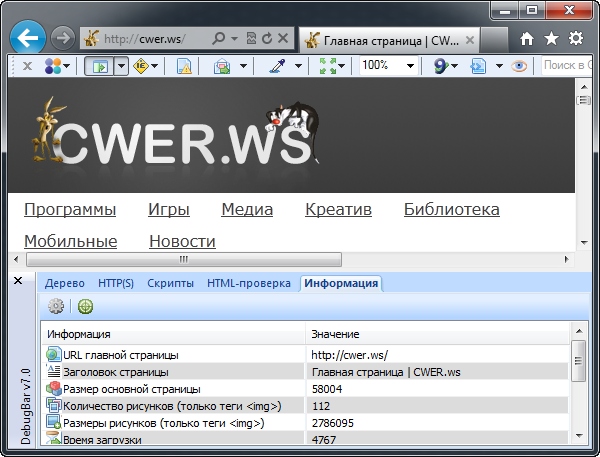Close the DebugBar panel with X

(x=17, y=282)
